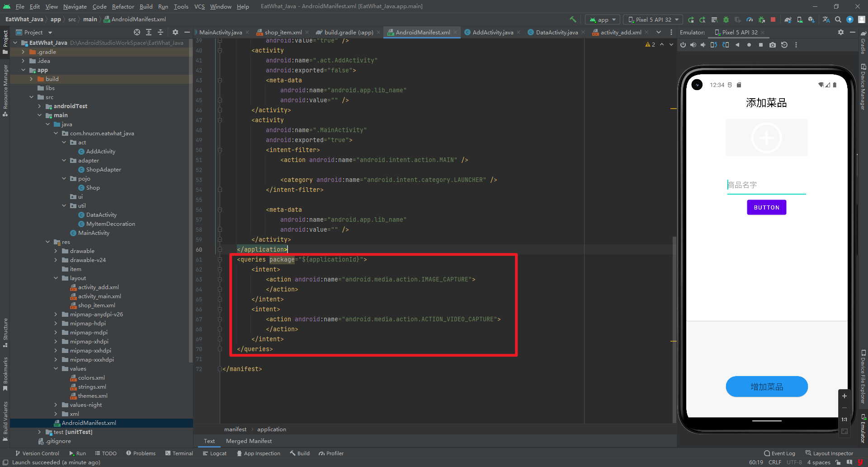
Task: Open Search Everywhere magnifier icon
Action: 838,19
